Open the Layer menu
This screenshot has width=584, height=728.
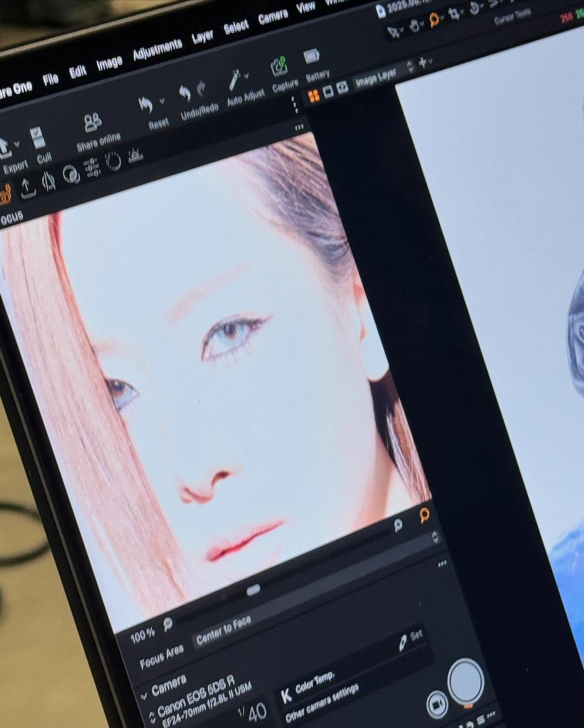pos(202,37)
